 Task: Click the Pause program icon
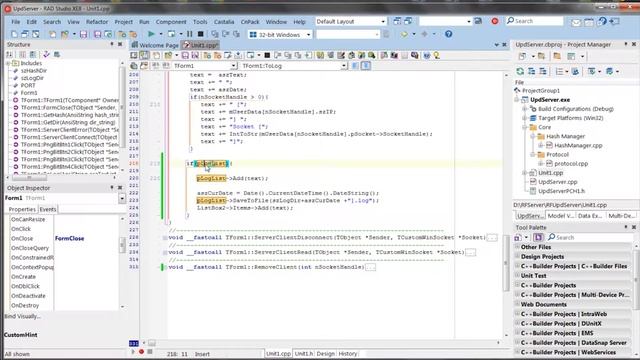(189, 34)
